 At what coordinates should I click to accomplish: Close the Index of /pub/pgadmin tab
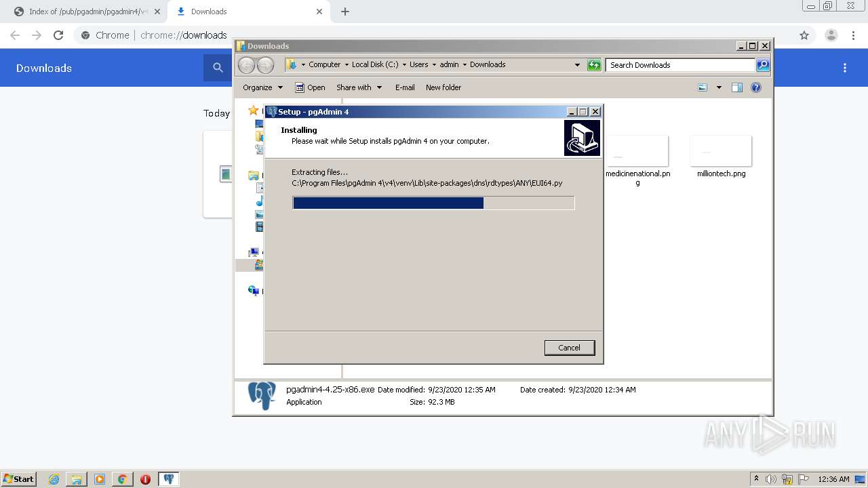point(157,12)
